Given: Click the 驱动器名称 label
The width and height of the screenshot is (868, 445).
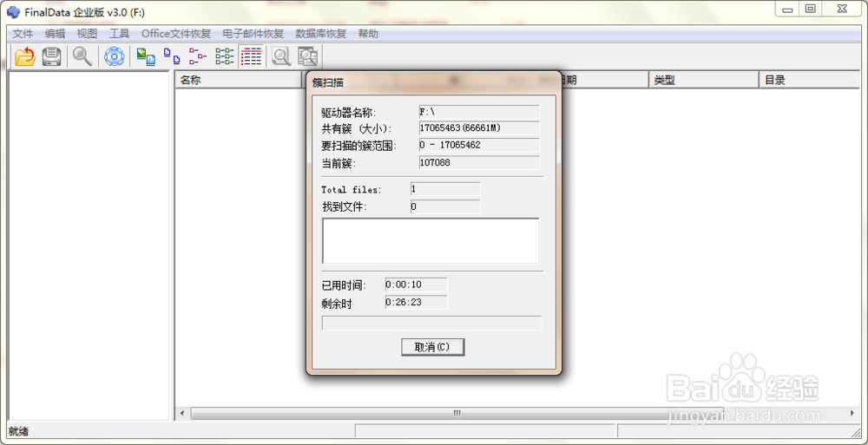Looking at the screenshot, I should [349, 114].
